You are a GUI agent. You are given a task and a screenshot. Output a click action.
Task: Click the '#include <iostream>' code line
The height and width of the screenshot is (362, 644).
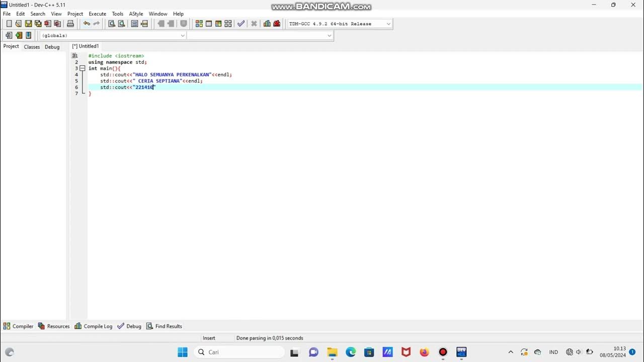116,56
